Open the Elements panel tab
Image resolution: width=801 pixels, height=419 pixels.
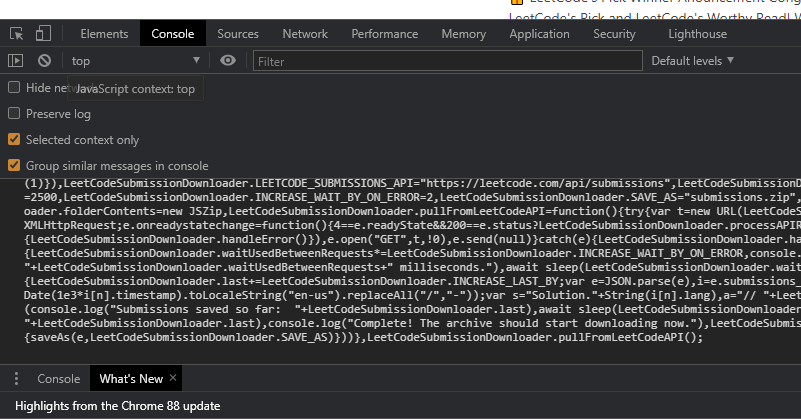click(x=104, y=34)
